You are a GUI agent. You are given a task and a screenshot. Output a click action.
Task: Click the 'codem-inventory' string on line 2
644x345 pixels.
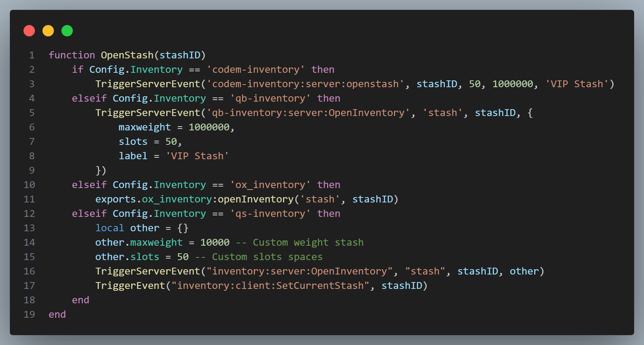pyautogui.click(x=256, y=70)
